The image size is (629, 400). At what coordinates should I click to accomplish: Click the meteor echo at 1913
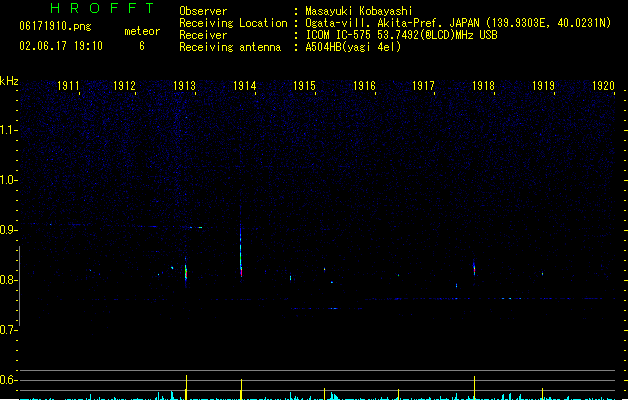(186, 271)
